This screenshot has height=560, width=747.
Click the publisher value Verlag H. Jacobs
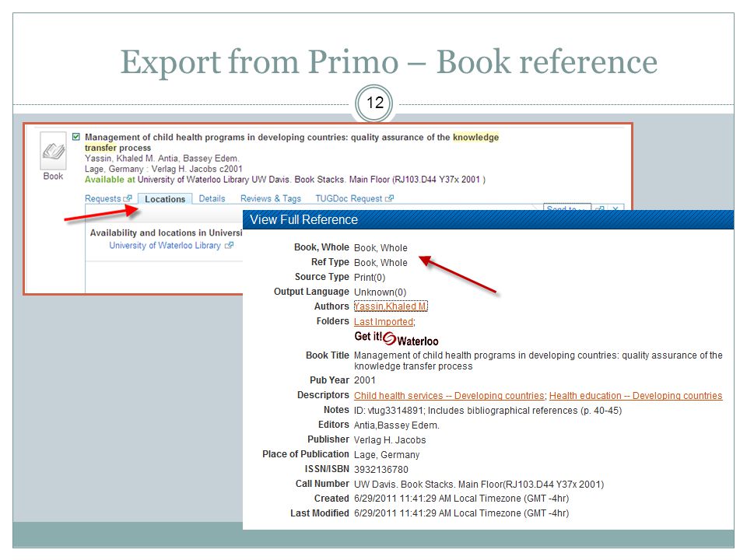click(x=390, y=440)
